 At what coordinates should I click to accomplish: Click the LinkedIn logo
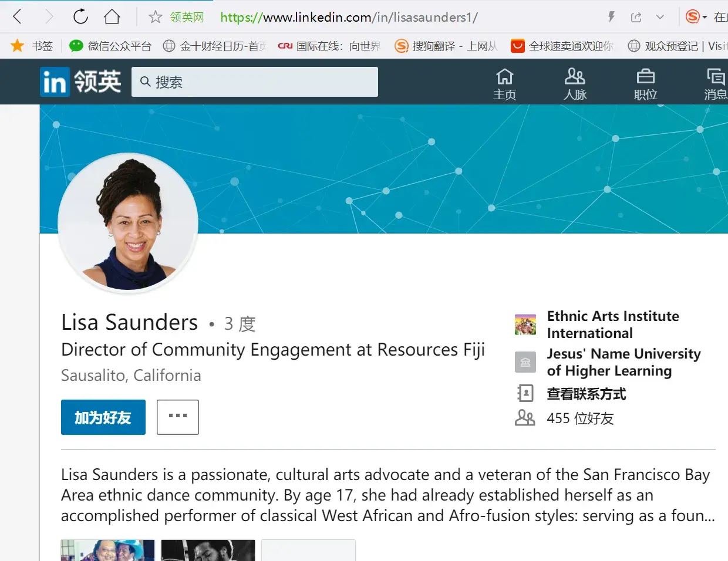(x=80, y=82)
